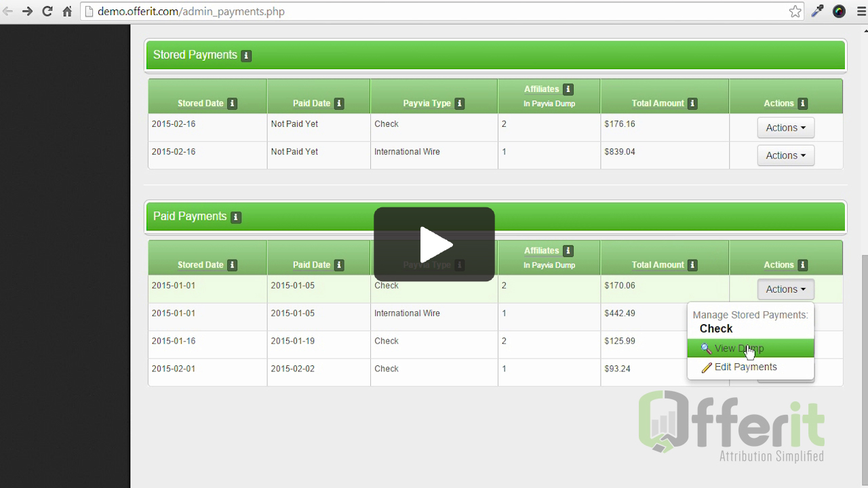
Task: Click the Total Amount info icon
Action: tap(692, 103)
